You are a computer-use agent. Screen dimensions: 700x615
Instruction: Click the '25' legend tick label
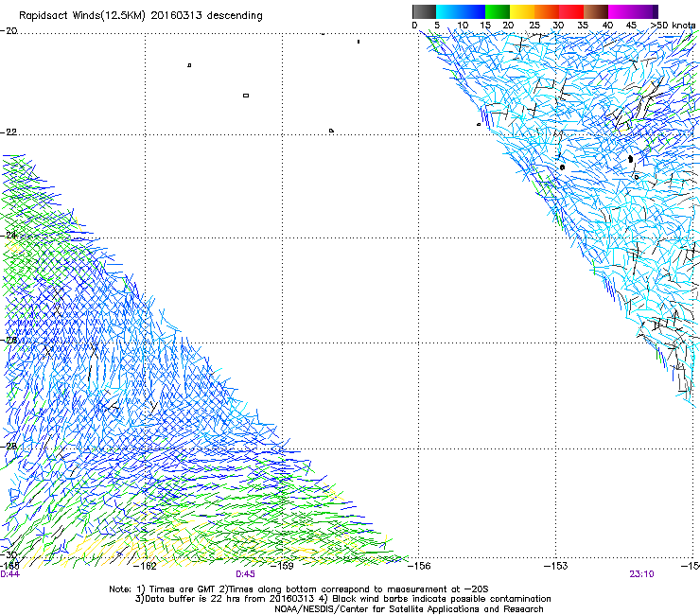(534, 26)
